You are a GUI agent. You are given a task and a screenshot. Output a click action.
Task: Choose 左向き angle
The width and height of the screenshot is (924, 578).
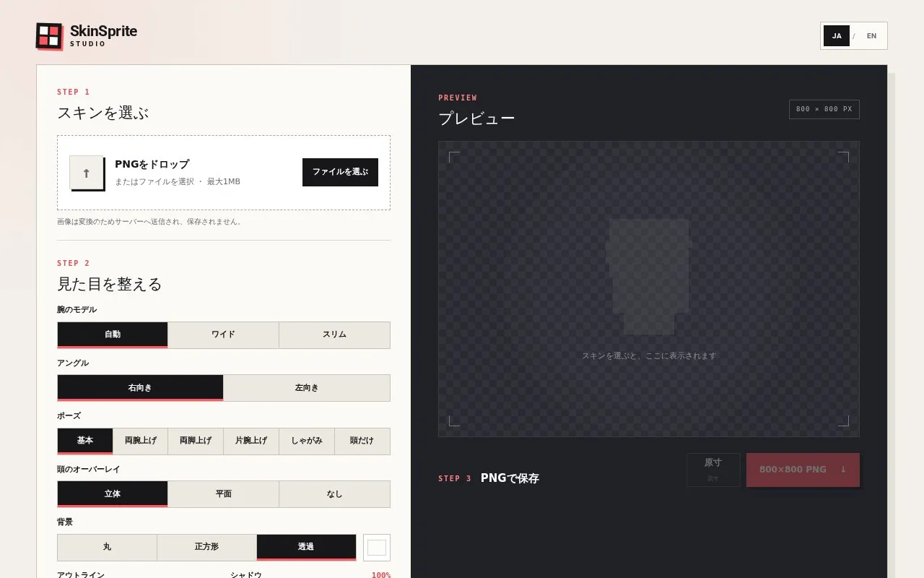click(x=307, y=388)
